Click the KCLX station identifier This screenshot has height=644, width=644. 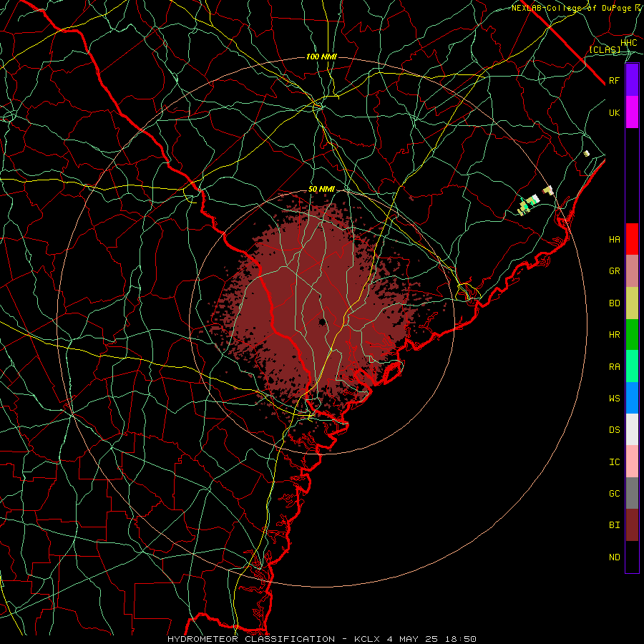pos(367,639)
